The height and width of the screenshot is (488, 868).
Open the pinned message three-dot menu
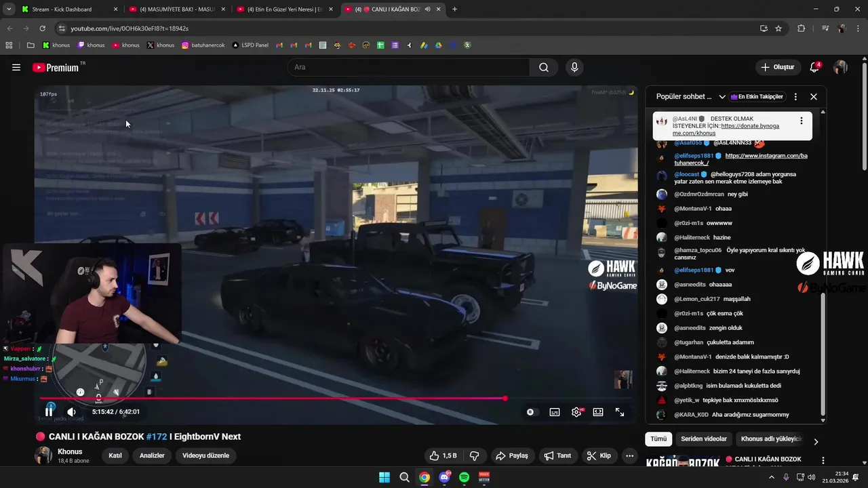pyautogui.click(x=801, y=121)
